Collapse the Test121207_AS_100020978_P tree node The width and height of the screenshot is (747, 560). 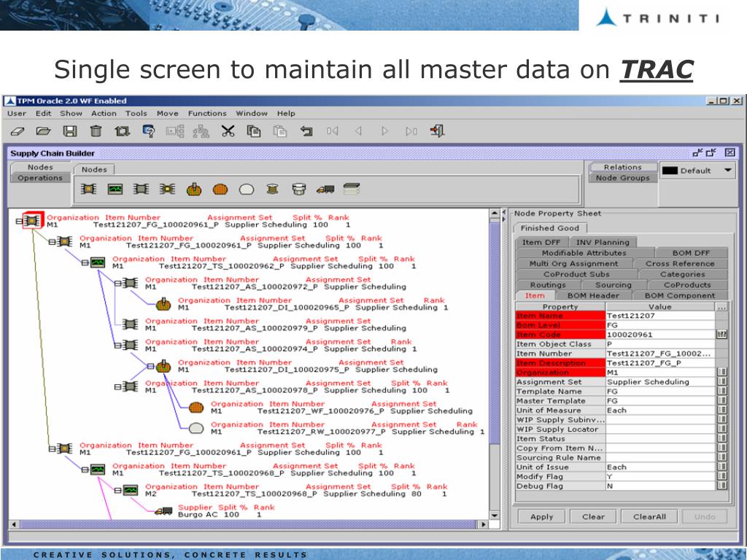pyautogui.click(x=117, y=386)
